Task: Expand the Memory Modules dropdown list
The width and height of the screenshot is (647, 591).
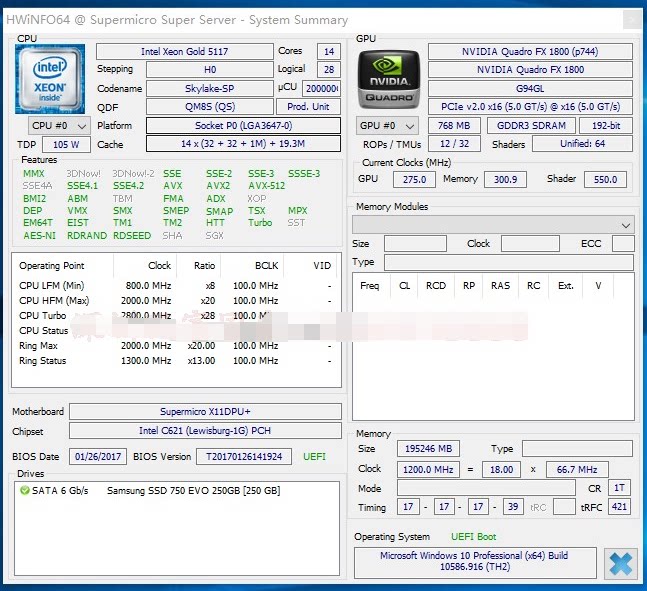Action: [493, 225]
